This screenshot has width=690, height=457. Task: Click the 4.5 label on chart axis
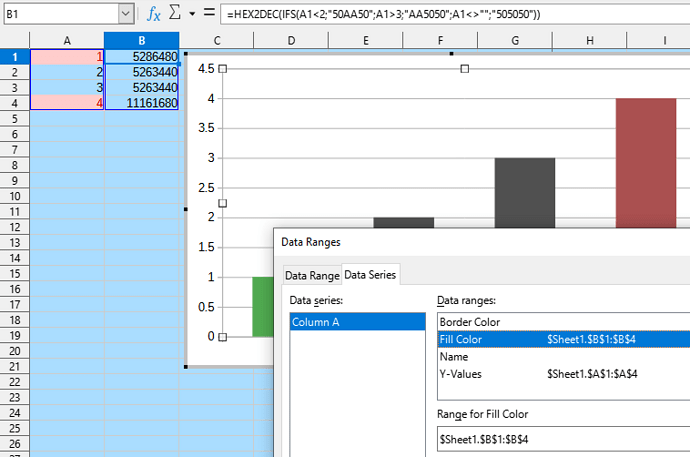206,69
